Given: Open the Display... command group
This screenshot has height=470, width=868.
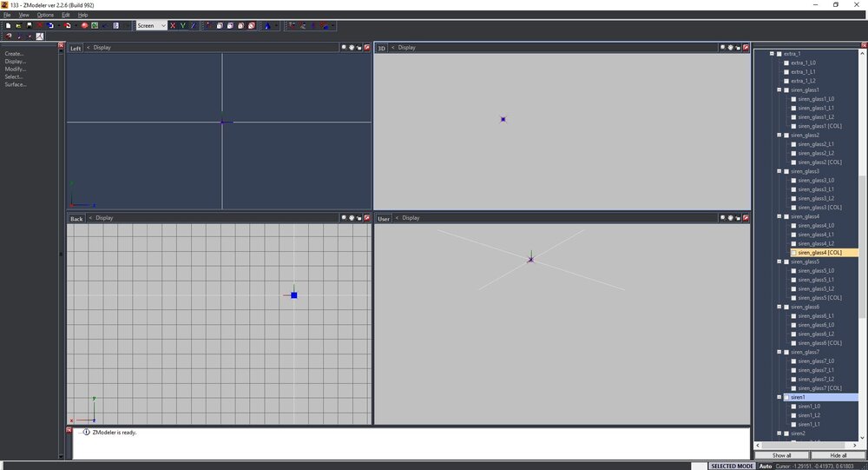Looking at the screenshot, I should coord(16,62).
